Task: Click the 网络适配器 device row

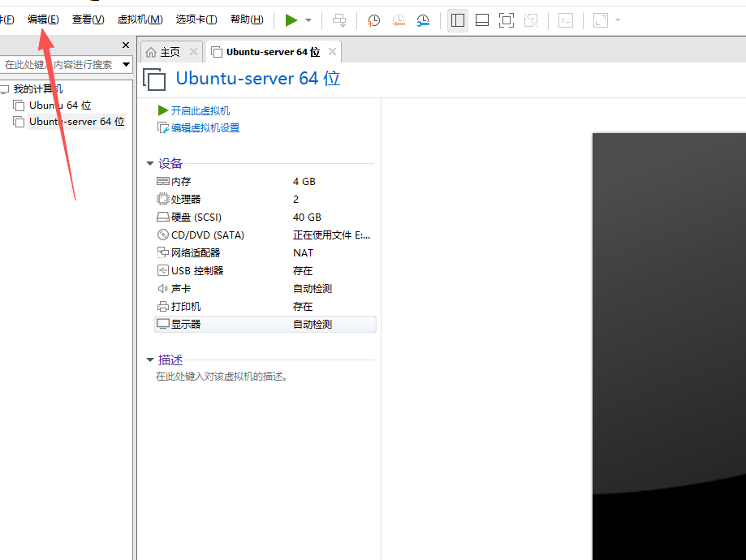Action: point(265,252)
